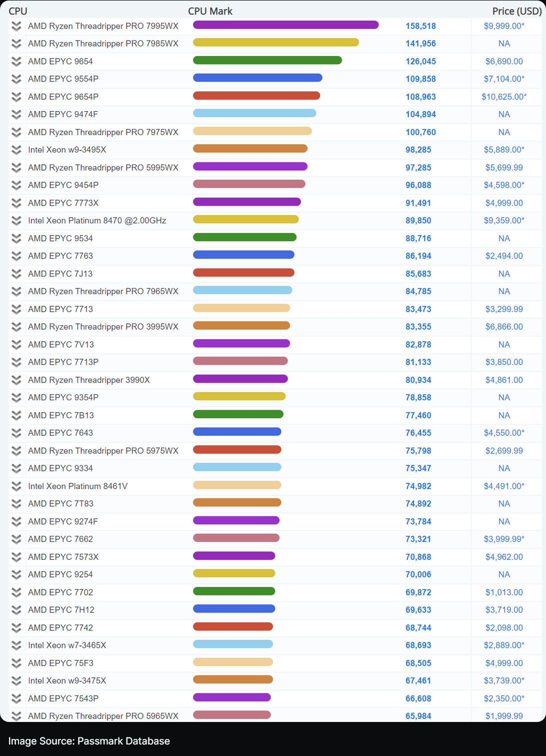This screenshot has height=756, width=546.
Task: Expand chevron beside AMD EPYC 7702
Action: [16, 592]
